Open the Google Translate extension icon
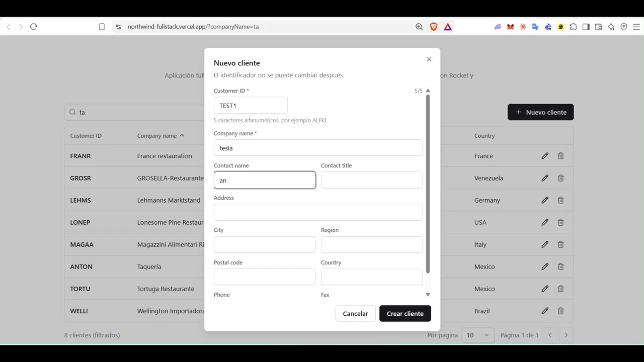 click(535, 27)
